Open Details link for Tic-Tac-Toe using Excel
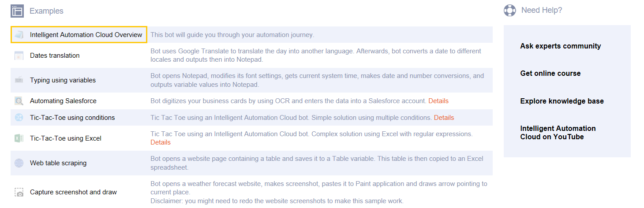The width and height of the screenshot is (644, 208). (x=161, y=142)
